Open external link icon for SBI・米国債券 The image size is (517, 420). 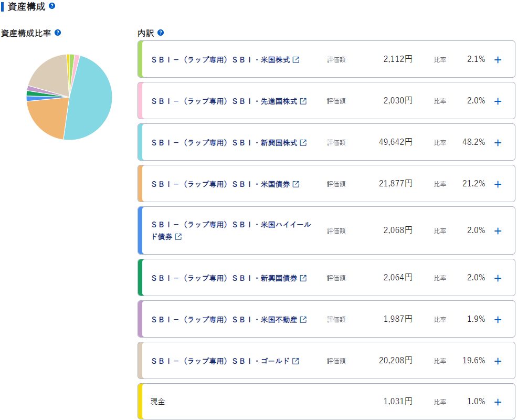click(296, 184)
